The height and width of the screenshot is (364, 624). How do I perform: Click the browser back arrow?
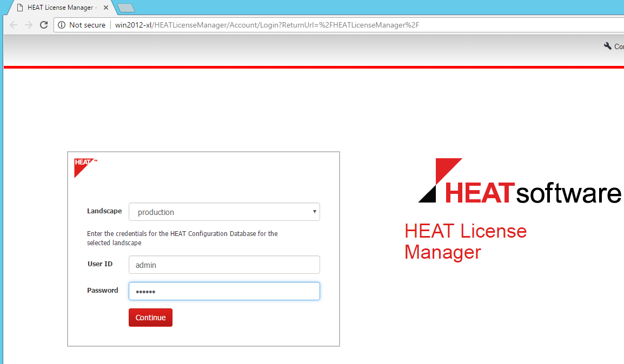(x=13, y=25)
